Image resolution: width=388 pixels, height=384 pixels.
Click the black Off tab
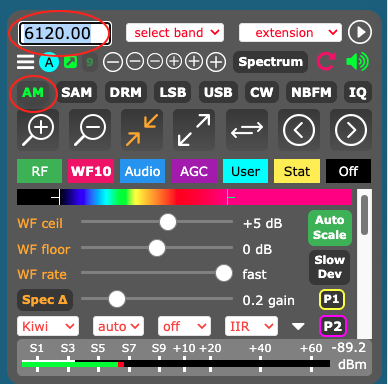[x=348, y=171]
